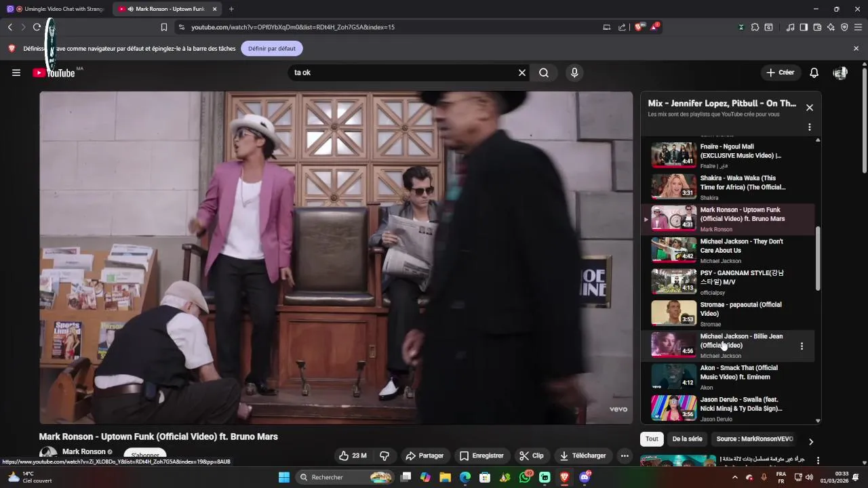Select the Tout filter chip
Screen dimensions: 868x488
(652, 439)
